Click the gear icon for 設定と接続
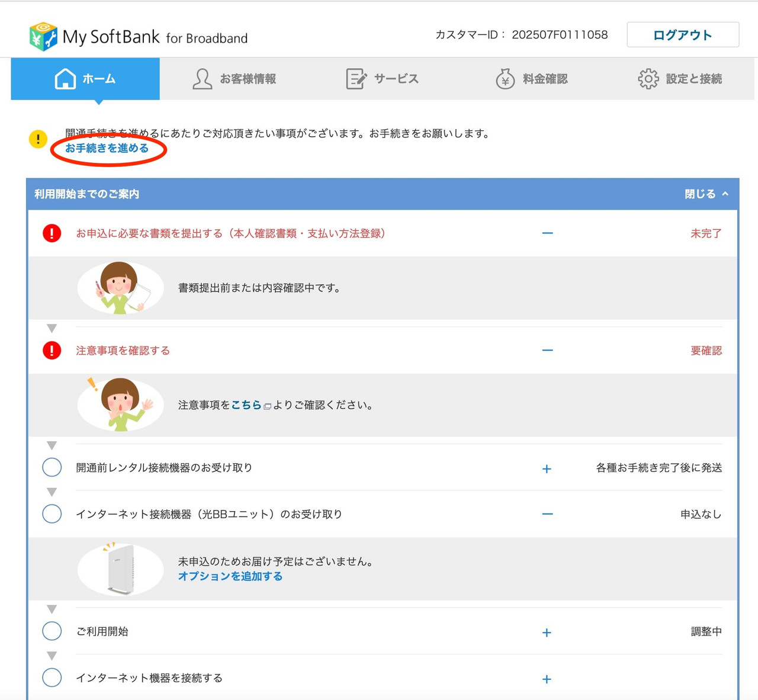758x700 pixels. coord(648,79)
